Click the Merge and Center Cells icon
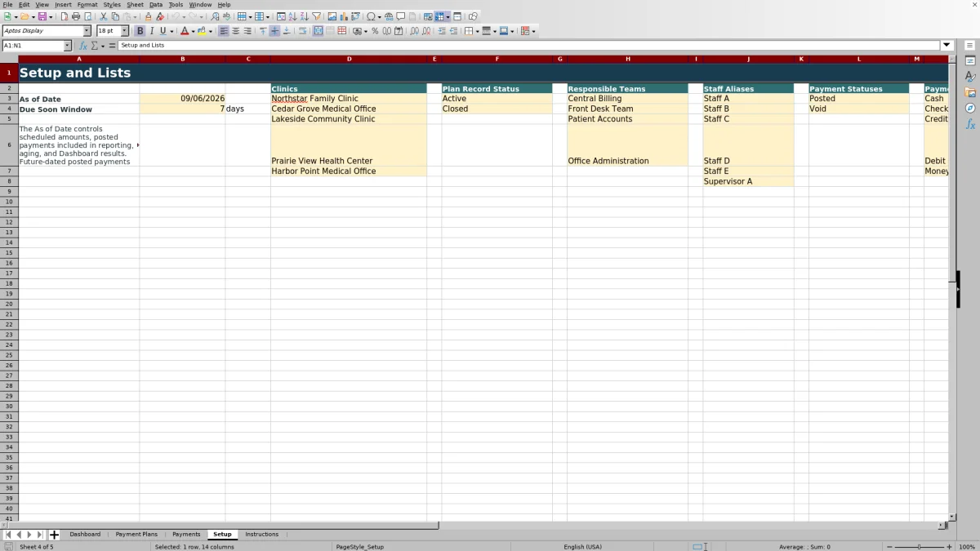The height and width of the screenshot is (551, 980). (318, 31)
